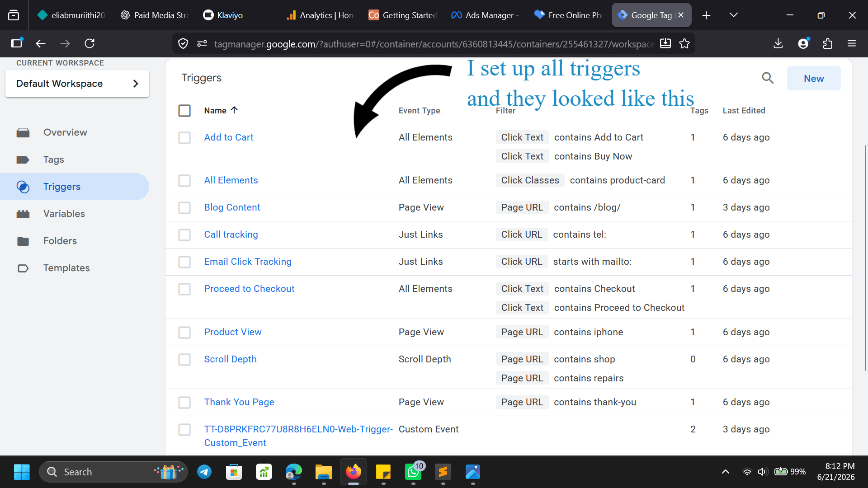Switch to the Ads Manager tab
This screenshot has height=488, width=868.
point(485,15)
